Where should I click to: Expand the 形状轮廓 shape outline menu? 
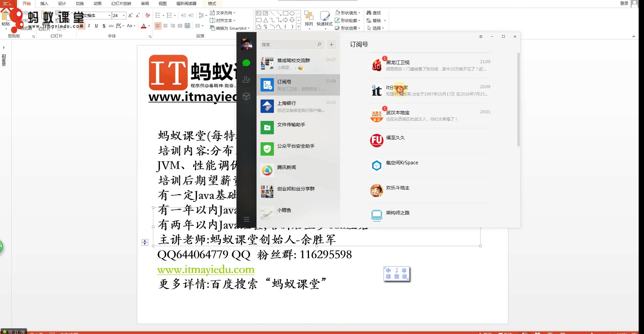(348, 20)
